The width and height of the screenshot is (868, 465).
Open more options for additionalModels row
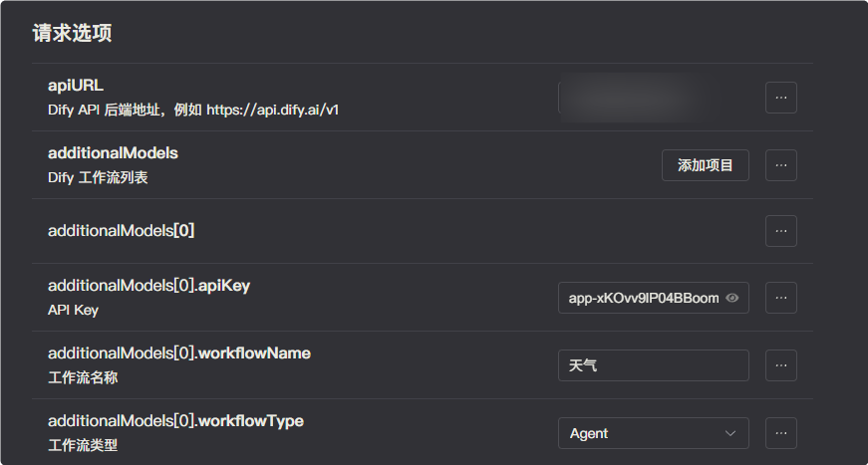tap(781, 164)
